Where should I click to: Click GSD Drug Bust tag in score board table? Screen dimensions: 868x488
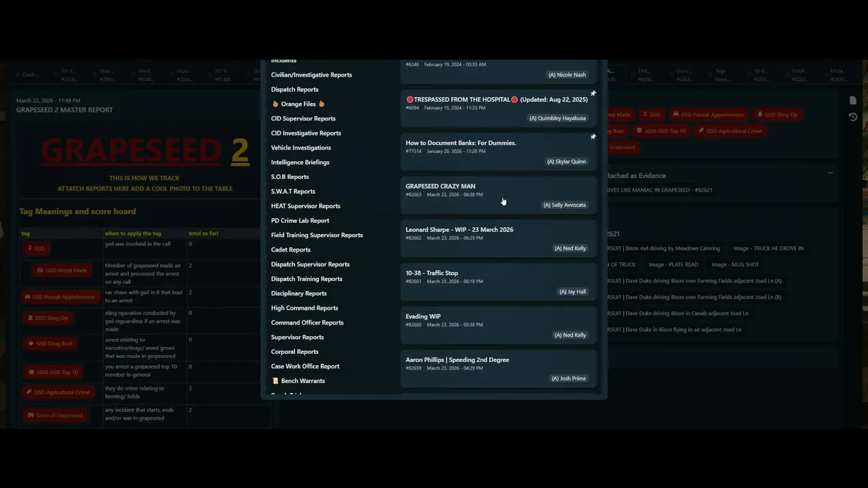[x=50, y=344]
